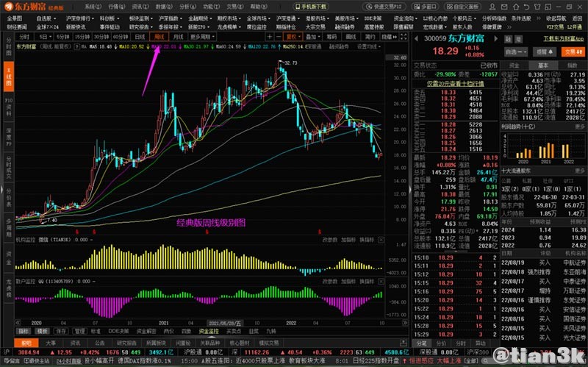The height and width of the screenshot is (367, 588).
Task: Open the skin (shirt) theme icon
Action: (x=537, y=7)
